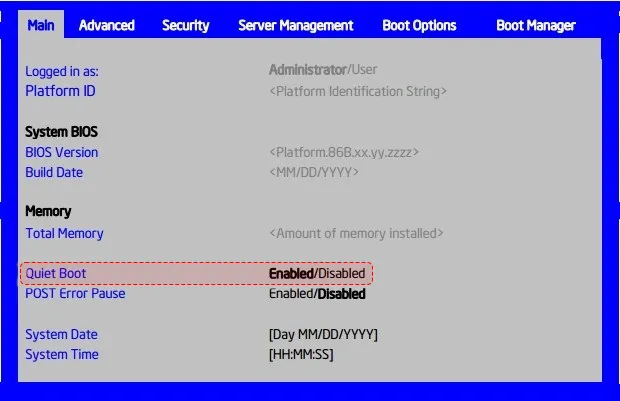
Task: Go to Server Management tab
Action: [x=296, y=26]
